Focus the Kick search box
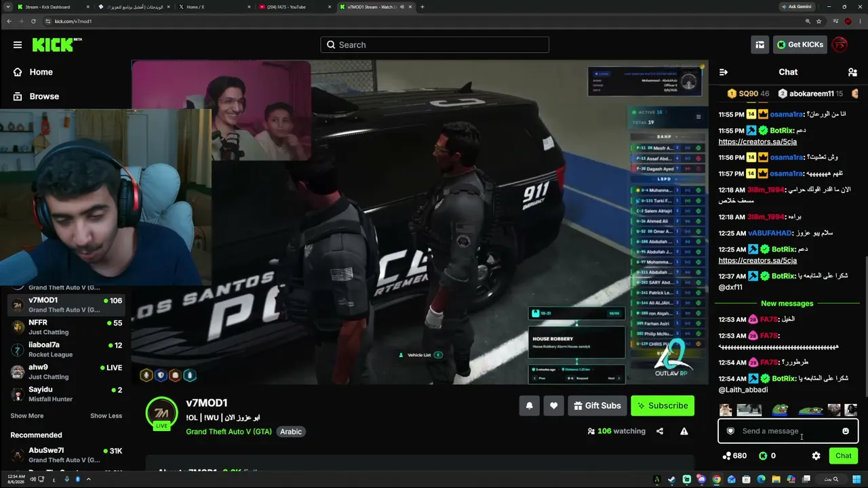Viewport: 868px width, 488px height. [435, 45]
